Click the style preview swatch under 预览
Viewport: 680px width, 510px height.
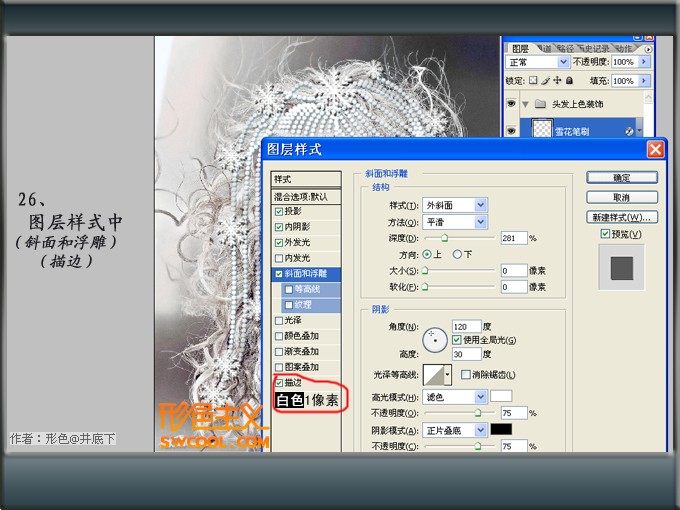pos(621,268)
